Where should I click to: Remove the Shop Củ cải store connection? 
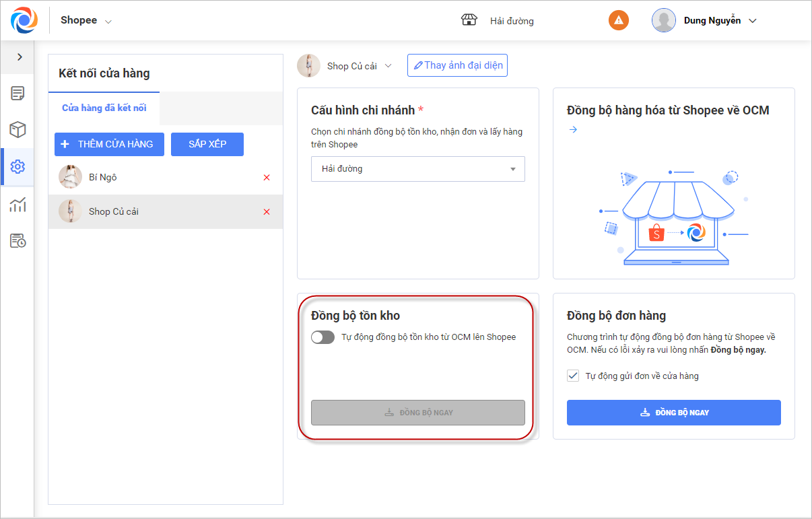tap(267, 212)
